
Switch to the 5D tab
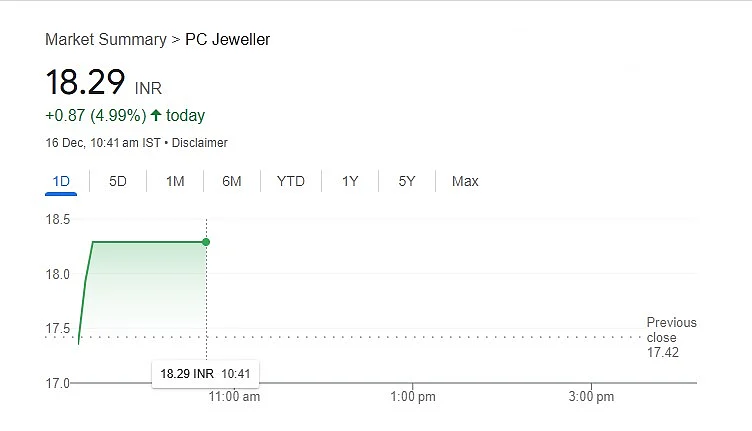pyautogui.click(x=118, y=181)
